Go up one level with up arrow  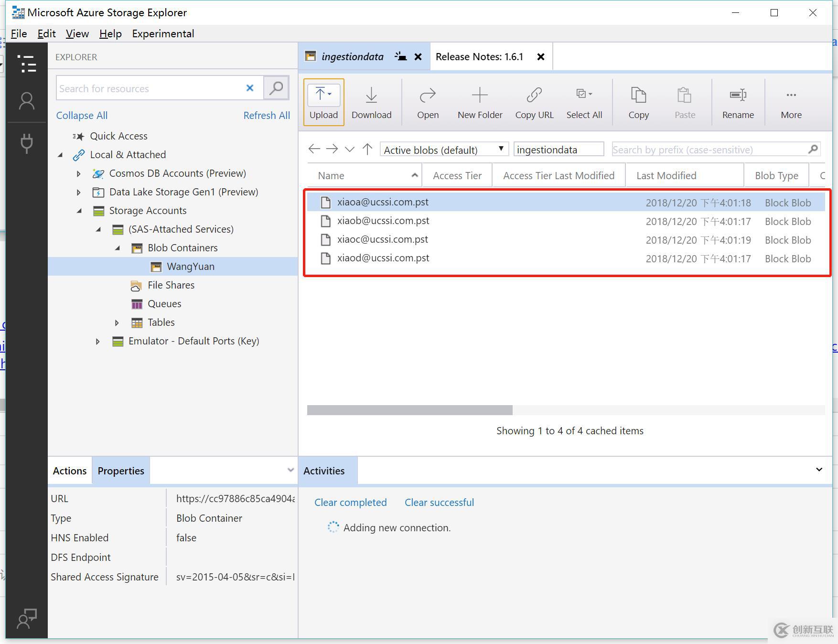[x=367, y=149]
